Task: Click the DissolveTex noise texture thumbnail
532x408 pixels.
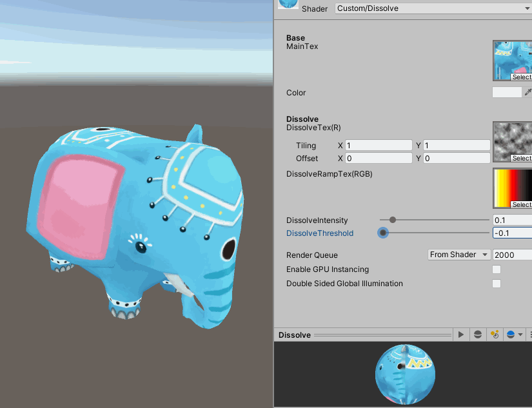Action: click(512, 142)
